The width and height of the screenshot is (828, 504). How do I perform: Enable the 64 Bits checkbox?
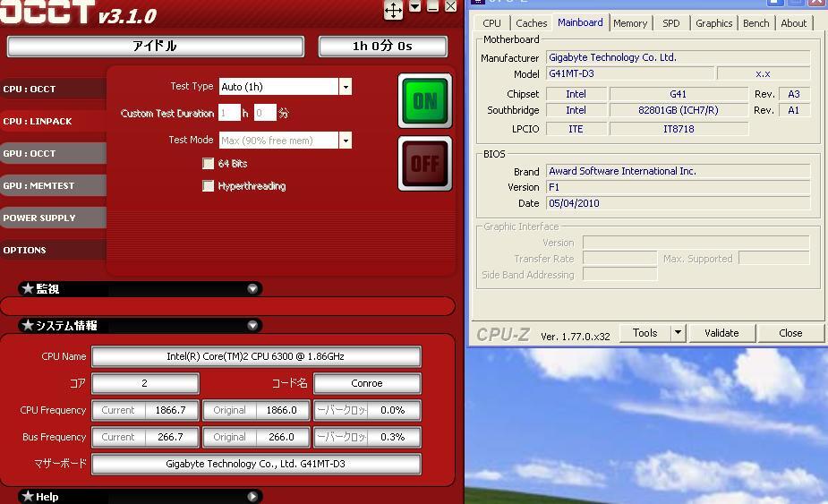coord(209,164)
